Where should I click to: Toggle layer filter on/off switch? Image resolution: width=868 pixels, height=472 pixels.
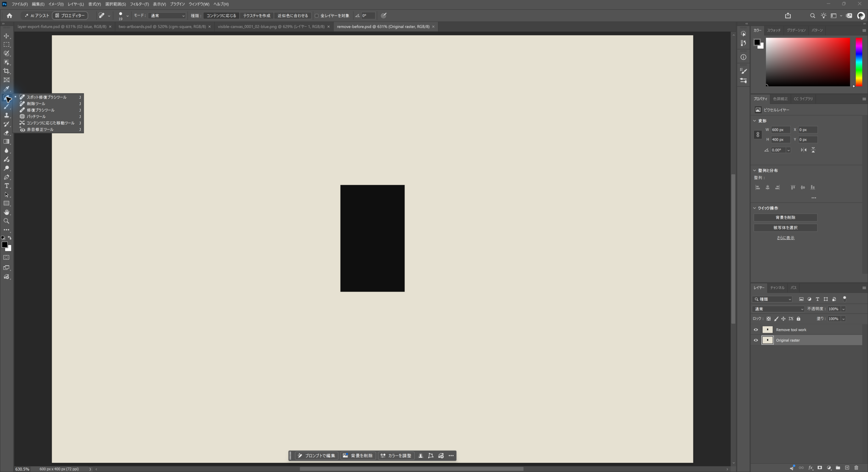click(845, 299)
